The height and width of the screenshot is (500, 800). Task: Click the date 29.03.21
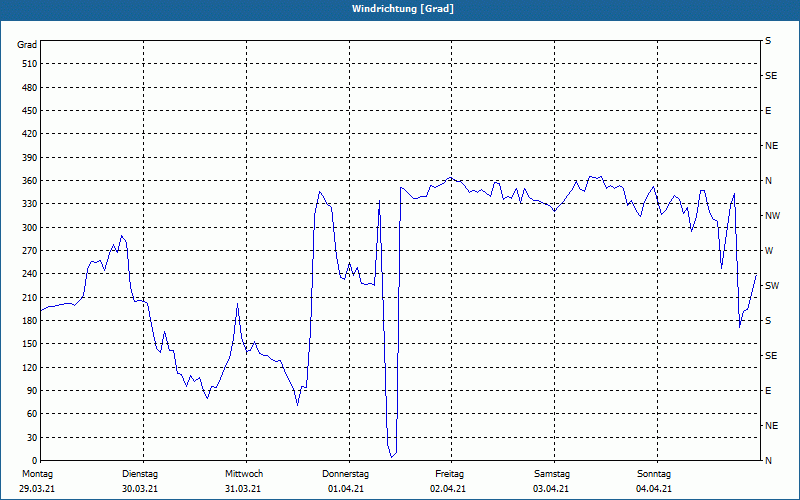pos(37,489)
